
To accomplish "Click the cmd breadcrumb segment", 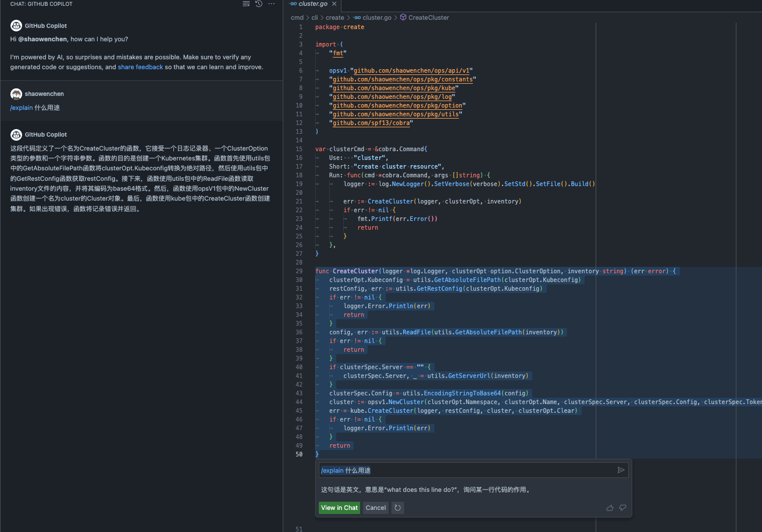I will 297,17.
